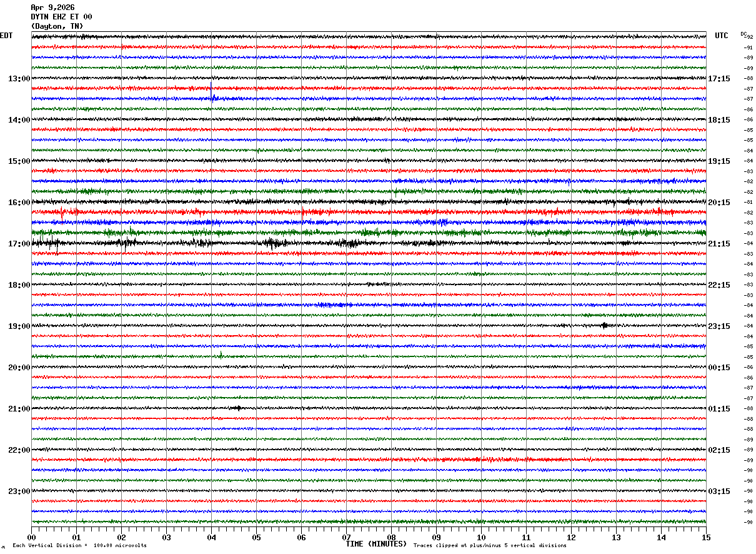Click minute tick label '11' on the bottom axis
Screen dimensions: 756x554
[x=526, y=537]
